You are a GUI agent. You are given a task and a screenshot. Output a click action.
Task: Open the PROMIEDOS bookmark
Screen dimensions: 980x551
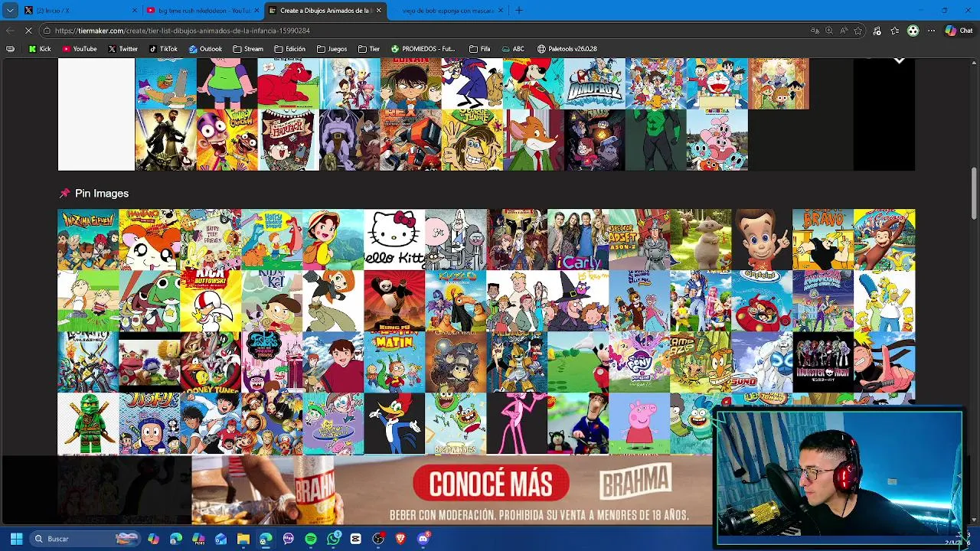pyautogui.click(x=425, y=49)
